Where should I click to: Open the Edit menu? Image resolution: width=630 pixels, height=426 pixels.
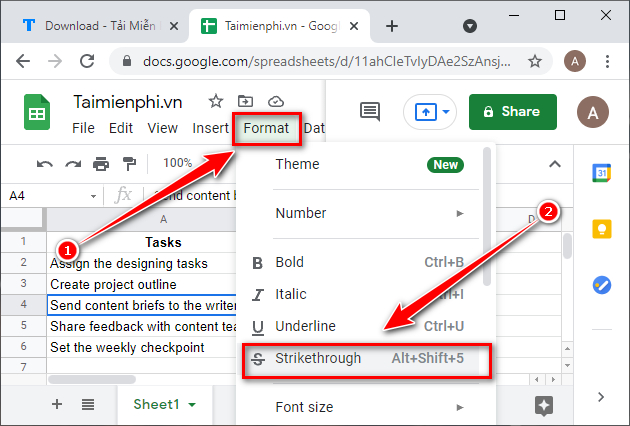(x=121, y=128)
